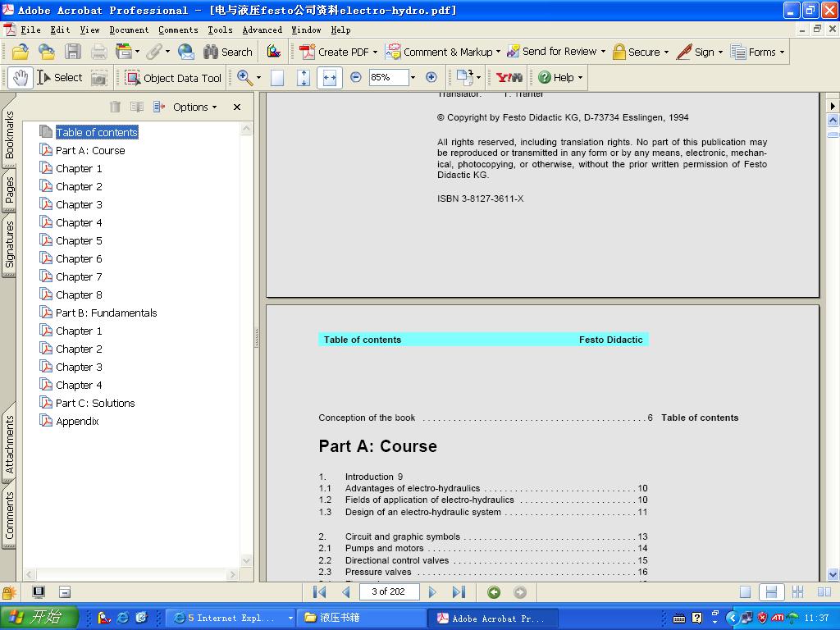The image size is (840, 630).
Task: Click the Snapshot camera tool
Action: [x=98, y=78]
